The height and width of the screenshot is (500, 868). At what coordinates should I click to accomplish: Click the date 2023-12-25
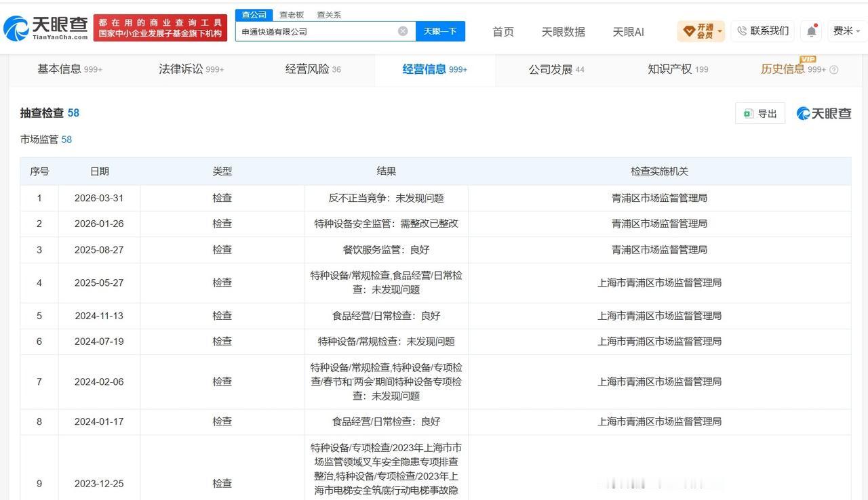pos(99,483)
